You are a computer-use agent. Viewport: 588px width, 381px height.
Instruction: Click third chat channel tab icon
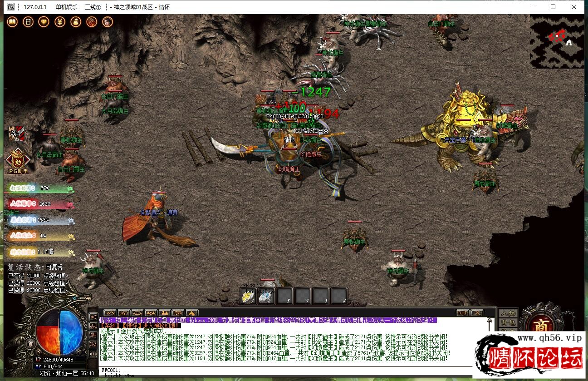(x=137, y=313)
